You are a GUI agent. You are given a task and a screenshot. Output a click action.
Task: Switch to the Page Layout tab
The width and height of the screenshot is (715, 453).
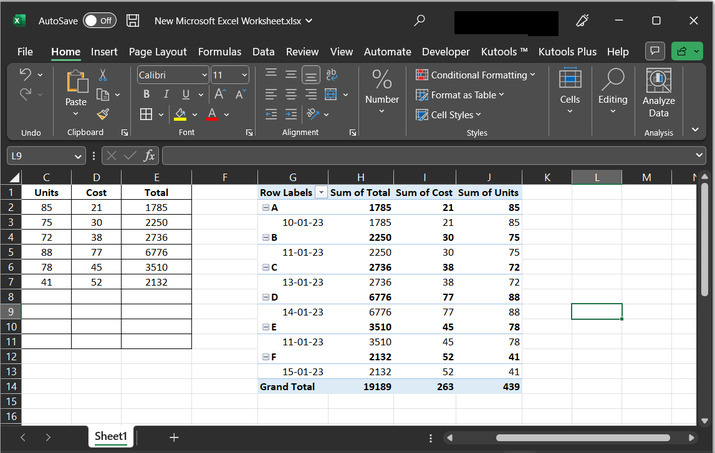[x=157, y=51]
